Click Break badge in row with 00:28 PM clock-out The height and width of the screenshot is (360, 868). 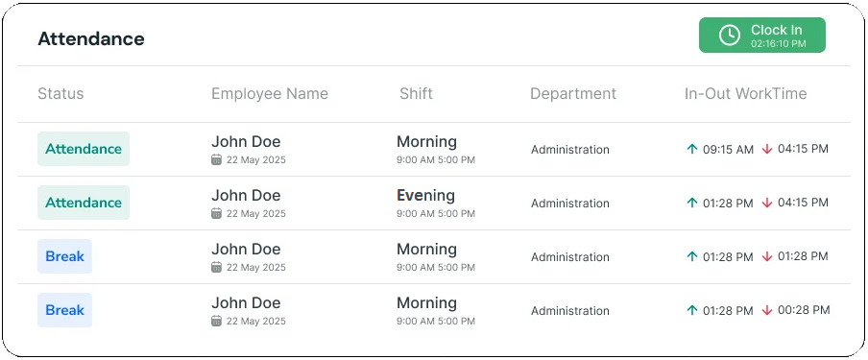coord(64,310)
